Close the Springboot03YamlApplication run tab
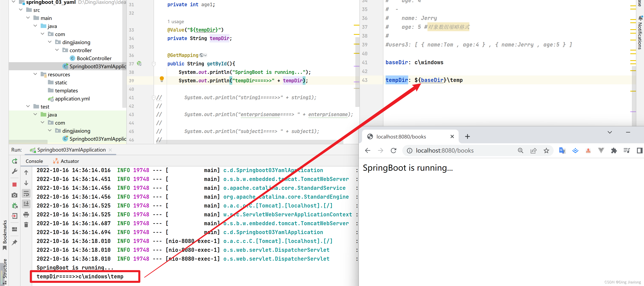The height and width of the screenshot is (286, 644). pyautogui.click(x=110, y=150)
